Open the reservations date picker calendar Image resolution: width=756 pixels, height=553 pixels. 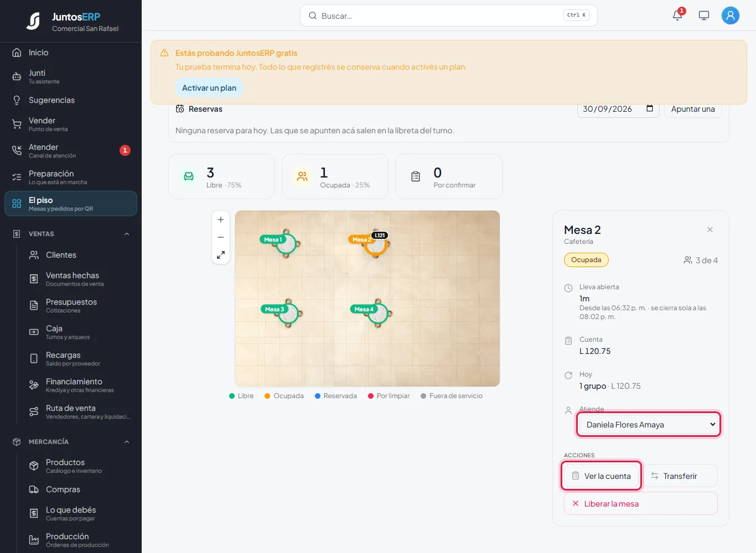650,109
